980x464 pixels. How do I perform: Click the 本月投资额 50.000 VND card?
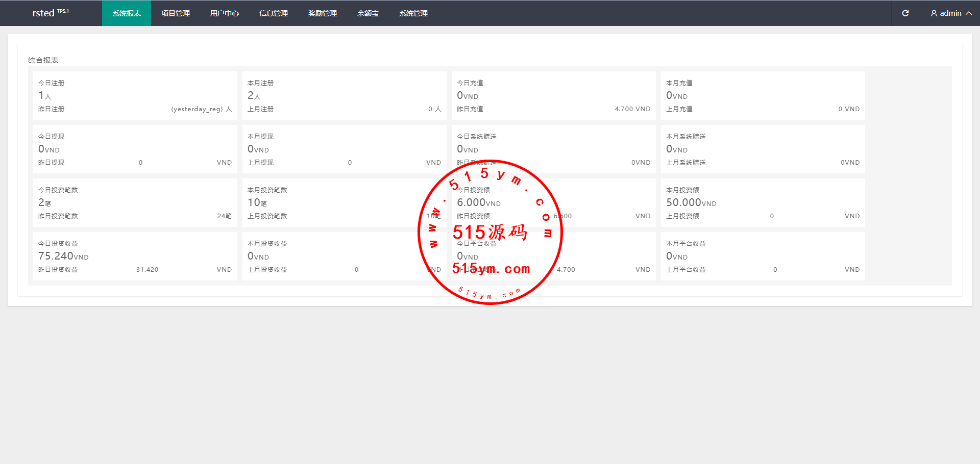click(x=763, y=202)
